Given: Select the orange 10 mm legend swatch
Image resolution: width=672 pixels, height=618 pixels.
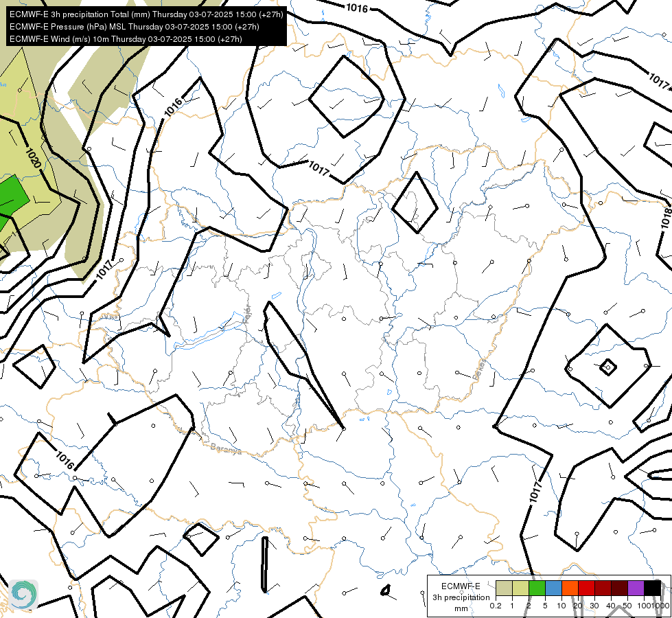Looking at the screenshot, I should pos(570,588).
